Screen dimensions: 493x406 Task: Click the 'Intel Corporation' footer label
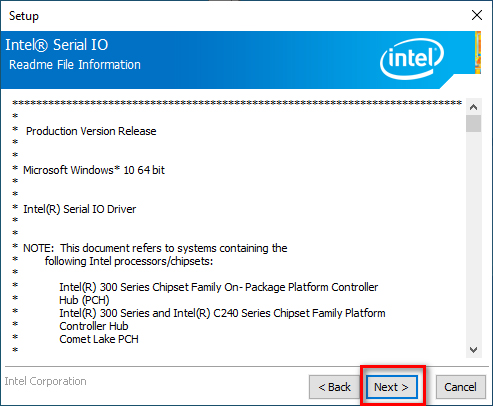click(45, 381)
